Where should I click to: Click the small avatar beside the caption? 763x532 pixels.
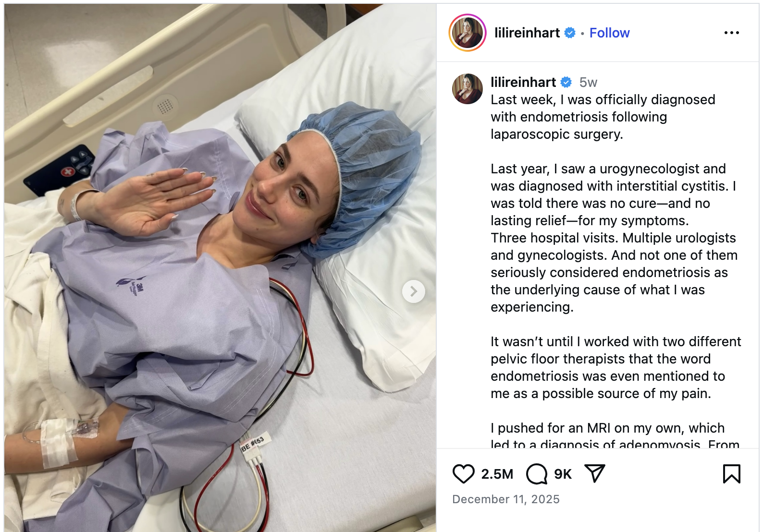pos(468,89)
